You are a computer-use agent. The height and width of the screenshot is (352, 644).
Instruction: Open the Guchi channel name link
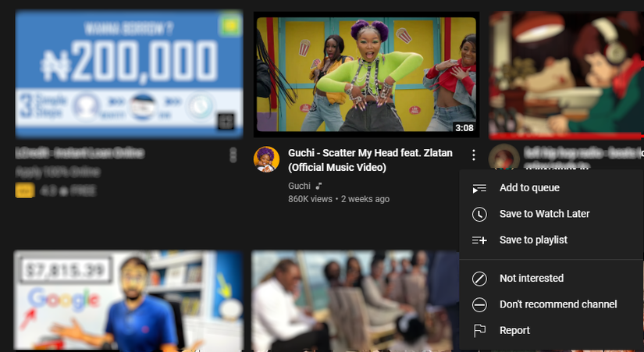299,186
